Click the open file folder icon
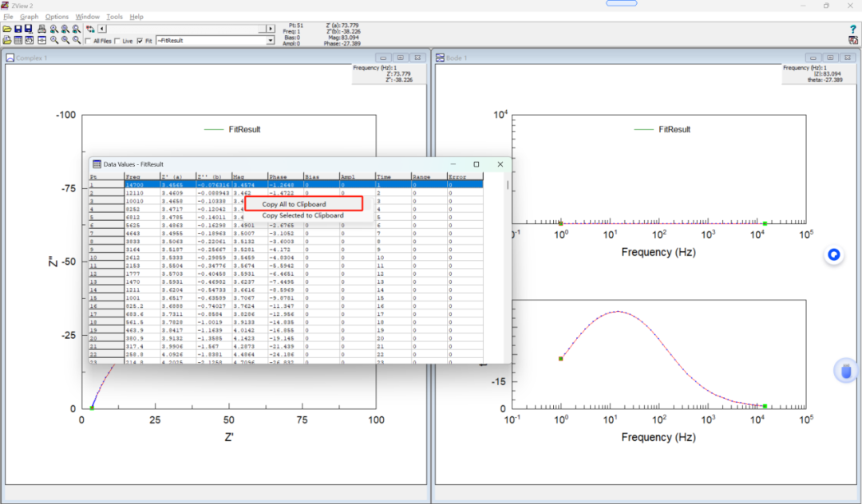 pyautogui.click(x=7, y=29)
